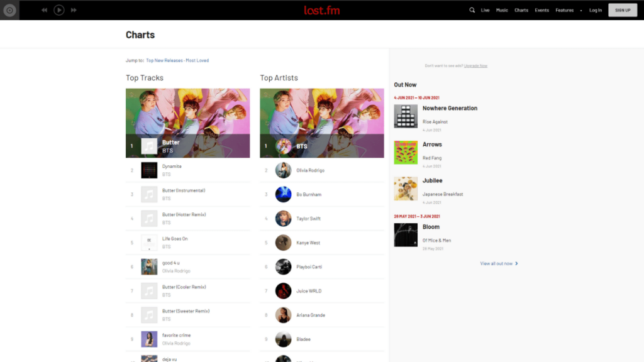This screenshot has height=362, width=644.
Task: Open the Bo Burnham artist link
Action: tap(309, 195)
